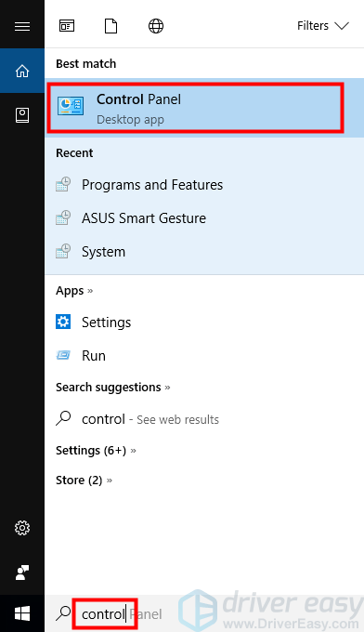Image resolution: width=364 pixels, height=632 pixels.
Task: Click the Feedback person icon in the sidebar
Action: 22,573
